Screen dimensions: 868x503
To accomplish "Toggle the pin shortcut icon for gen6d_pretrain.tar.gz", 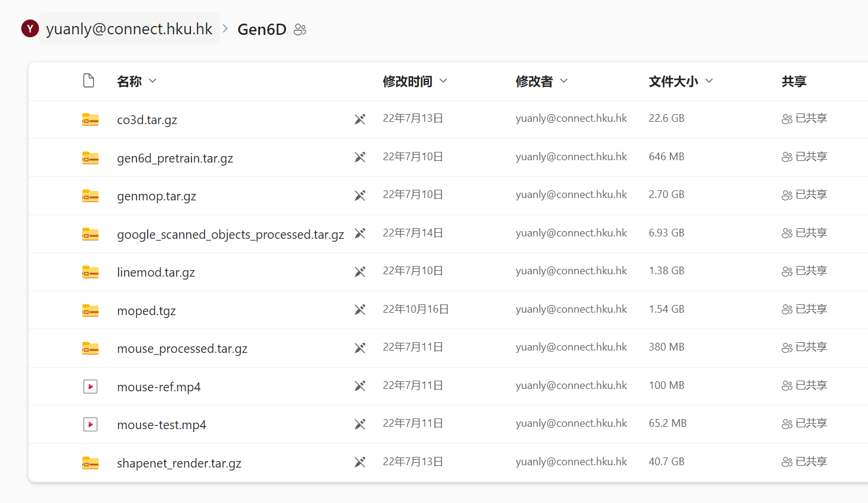I will pos(360,157).
